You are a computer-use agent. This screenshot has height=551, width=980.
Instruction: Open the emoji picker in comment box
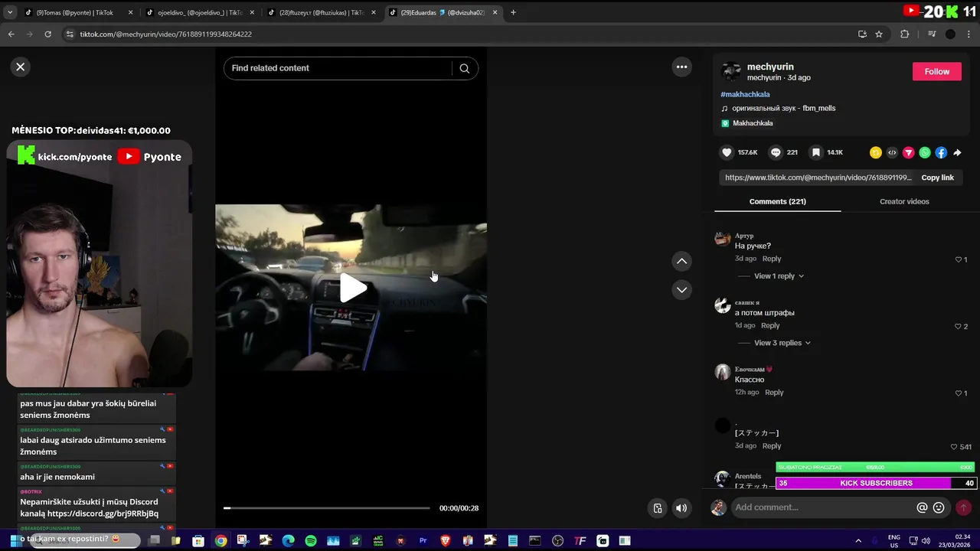point(939,507)
